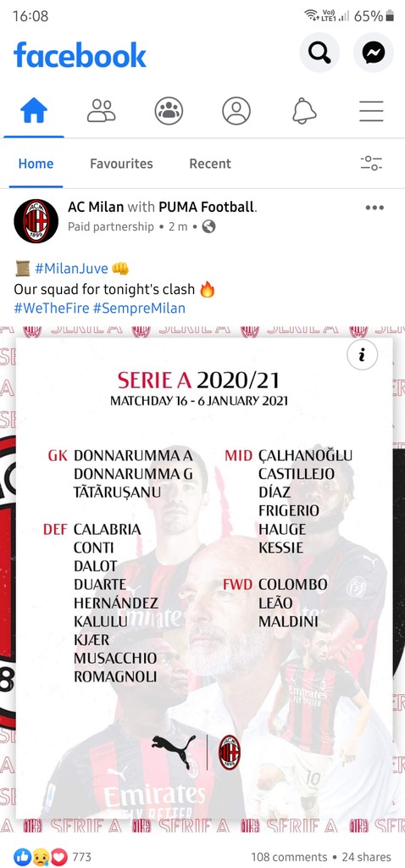Open post options three-dot menu

click(374, 208)
